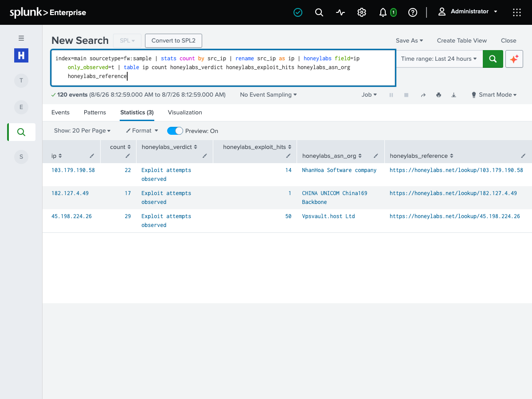
Task: Click NhanHoa Software company cell
Action: 339,170
